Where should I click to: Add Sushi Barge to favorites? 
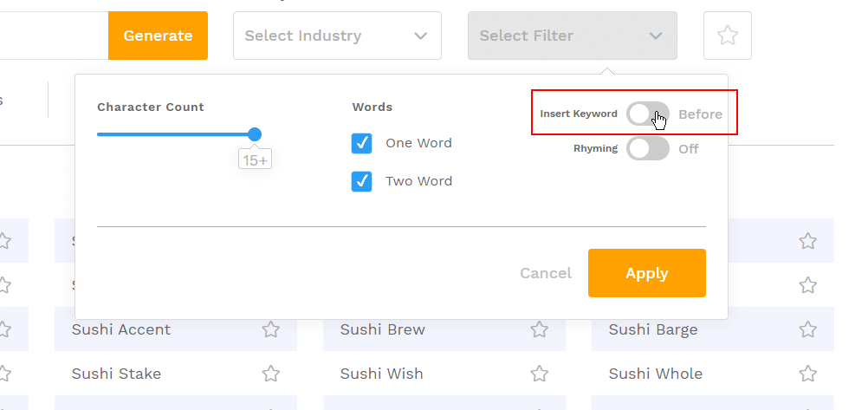[808, 329]
